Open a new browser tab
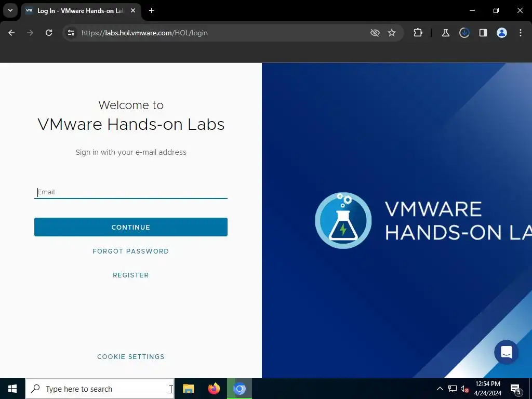The image size is (532, 399). 151,10
